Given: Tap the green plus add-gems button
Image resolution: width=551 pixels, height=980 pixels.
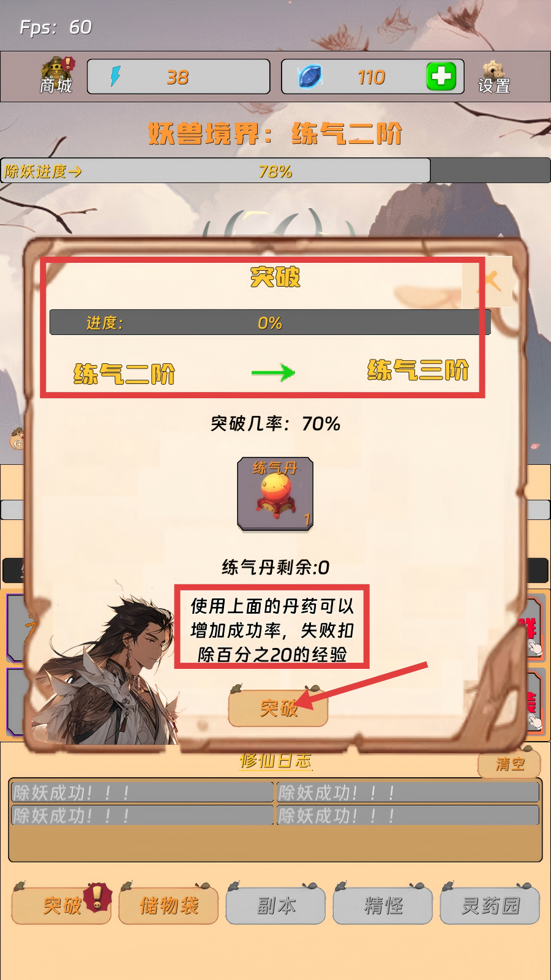Looking at the screenshot, I should click(441, 77).
